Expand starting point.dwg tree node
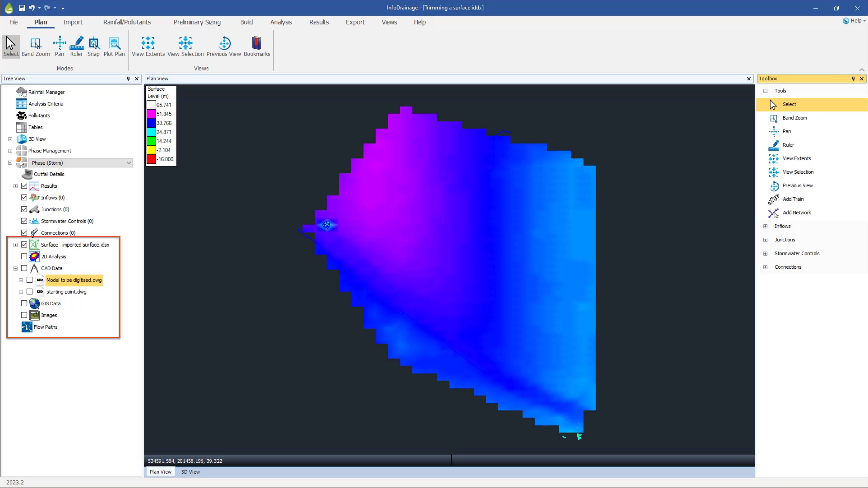Image resolution: width=868 pixels, height=488 pixels. (x=21, y=292)
